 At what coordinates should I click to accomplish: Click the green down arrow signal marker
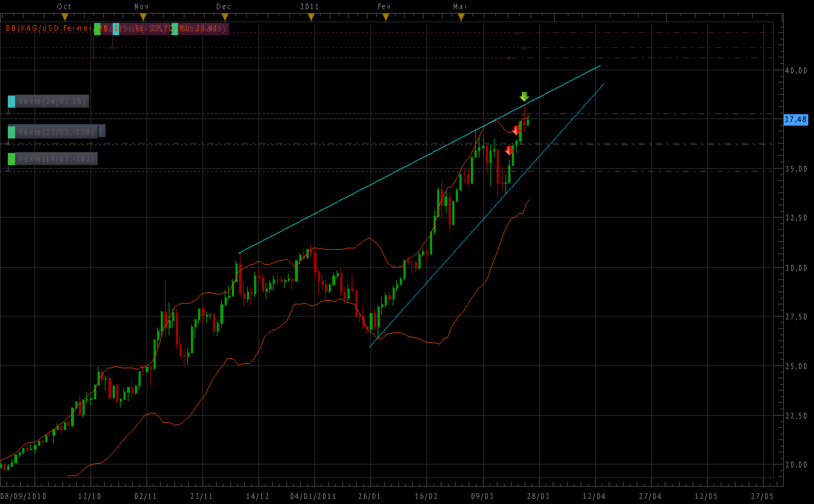524,97
